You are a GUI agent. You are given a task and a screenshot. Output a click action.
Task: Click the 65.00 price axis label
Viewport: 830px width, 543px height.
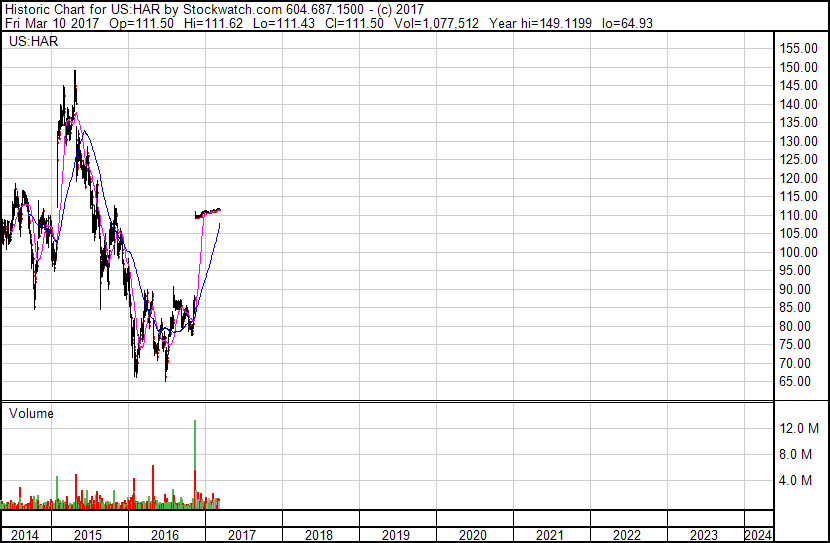(795, 382)
